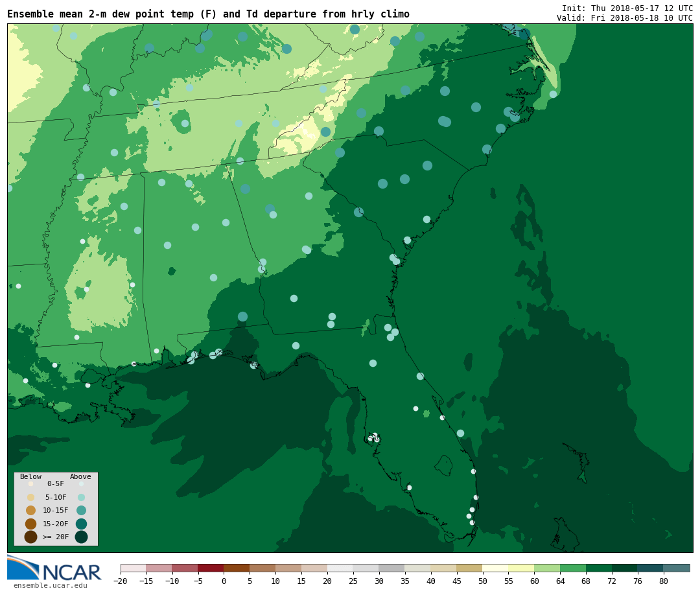Click the dark brown '>= 20F' Below legend circle
This screenshot has width=700, height=593.
[x=30, y=537]
